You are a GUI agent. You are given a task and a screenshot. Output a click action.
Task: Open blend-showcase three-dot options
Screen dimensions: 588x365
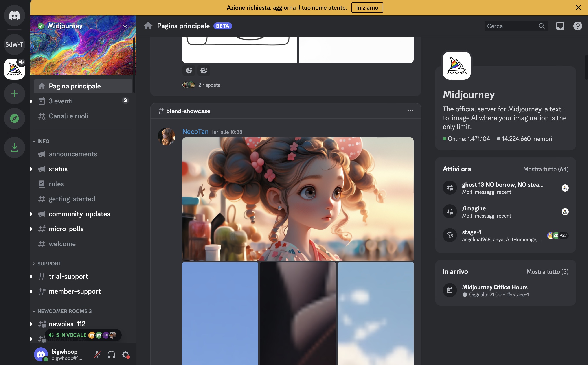click(x=410, y=111)
